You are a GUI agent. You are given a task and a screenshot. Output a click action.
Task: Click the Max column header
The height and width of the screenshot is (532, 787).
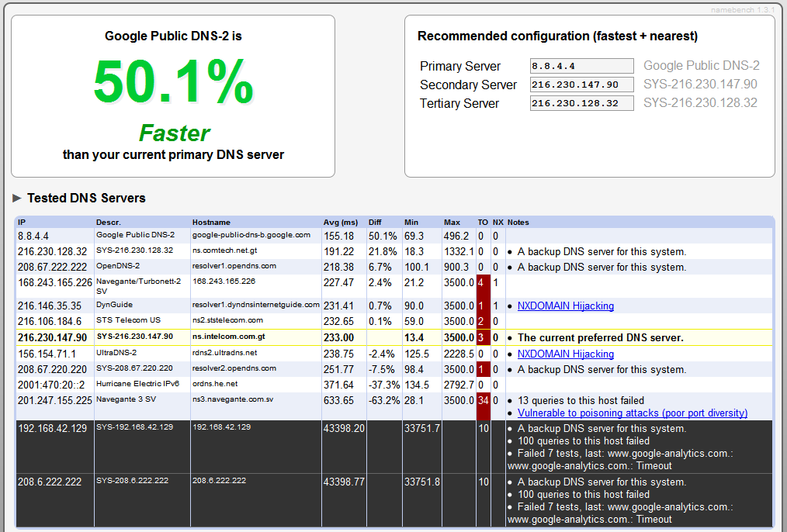coord(452,222)
